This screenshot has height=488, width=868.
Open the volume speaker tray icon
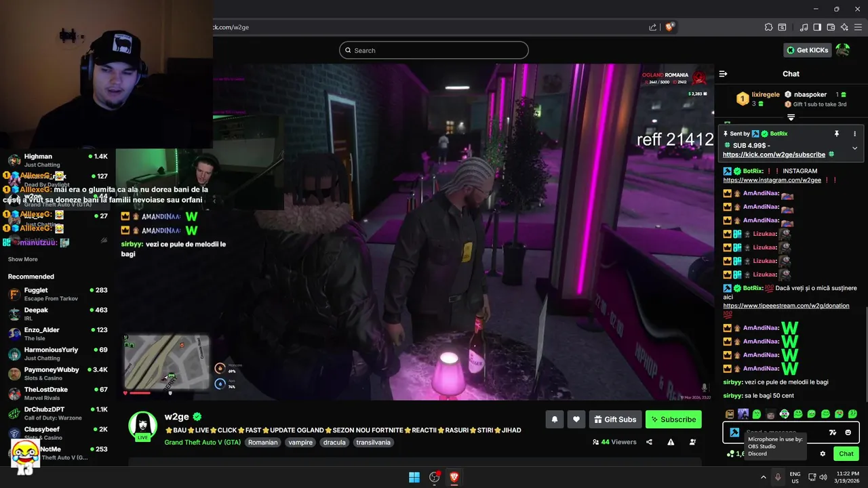pyautogui.click(x=823, y=477)
